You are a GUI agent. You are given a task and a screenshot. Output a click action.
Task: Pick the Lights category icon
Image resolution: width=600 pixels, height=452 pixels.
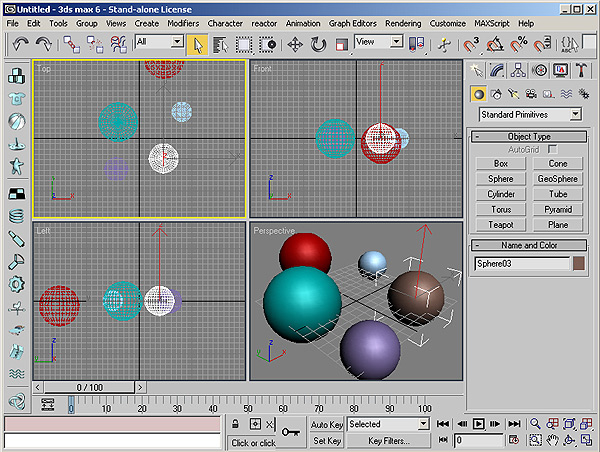pyautogui.click(x=513, y=93)
